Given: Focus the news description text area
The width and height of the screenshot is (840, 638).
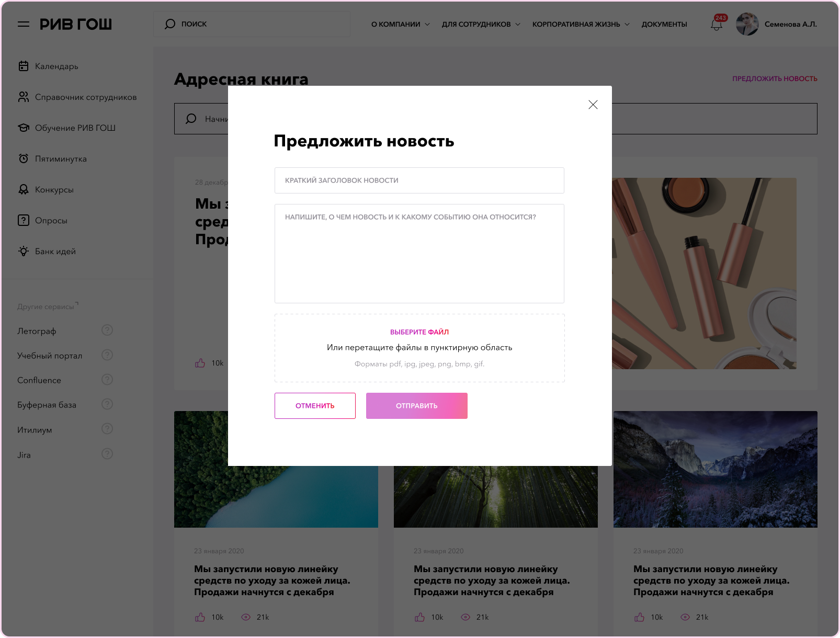Looking at the screenshot, I should tap(419, 254).
